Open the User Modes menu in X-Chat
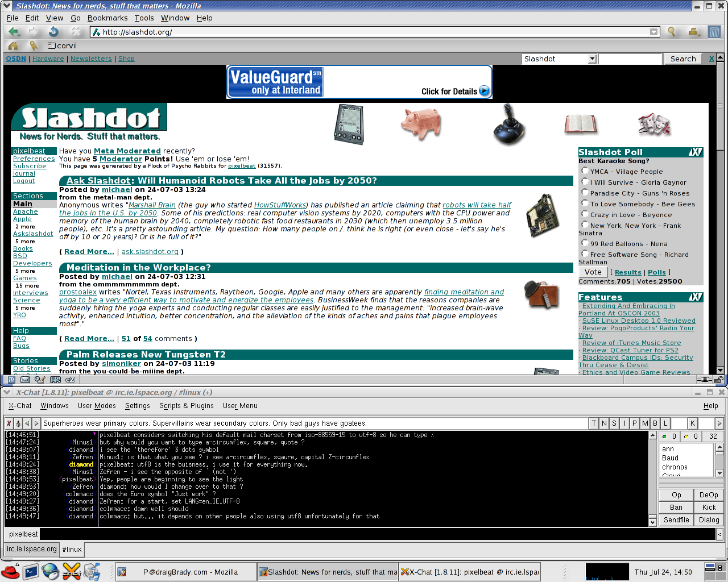The image size is (728, 582). click(x=97, y=405)
